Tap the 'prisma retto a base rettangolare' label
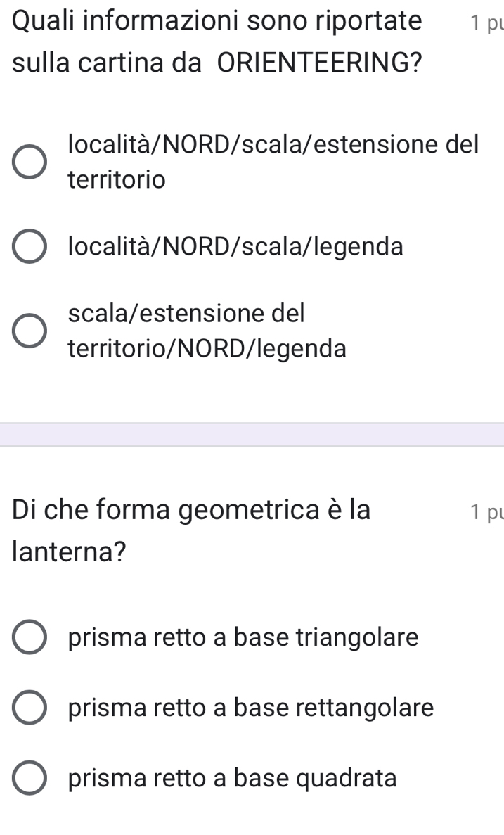 (x=251, y=708)
